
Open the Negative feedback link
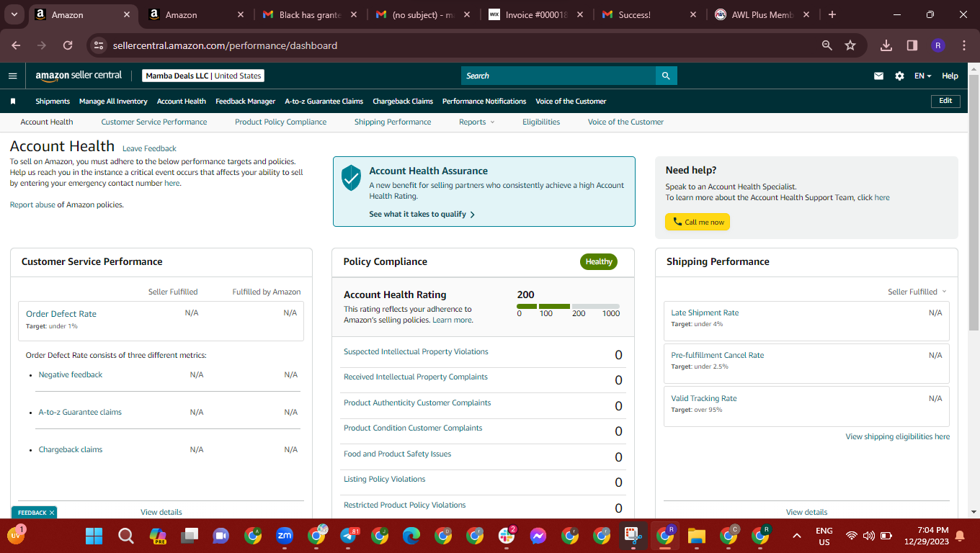tap(71, 375)
